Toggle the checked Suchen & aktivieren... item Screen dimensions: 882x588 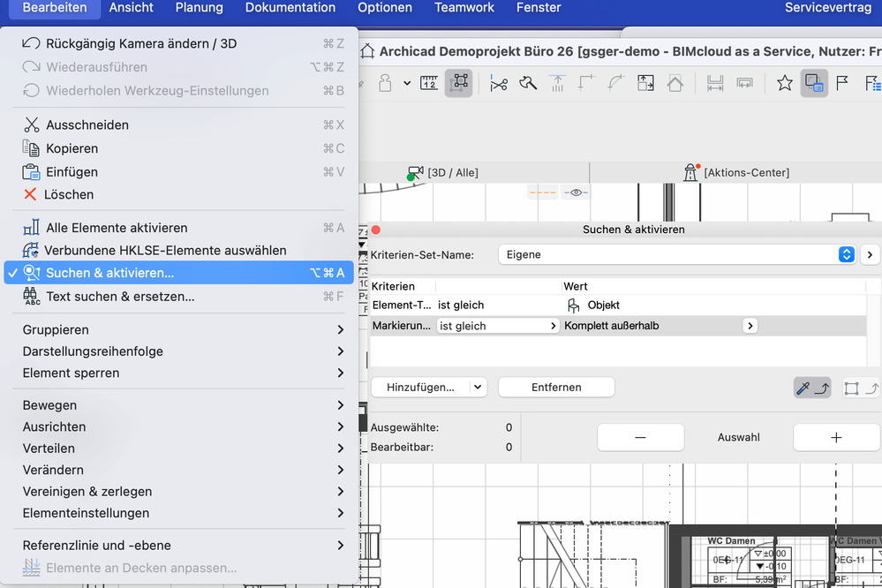click(179, 273)
